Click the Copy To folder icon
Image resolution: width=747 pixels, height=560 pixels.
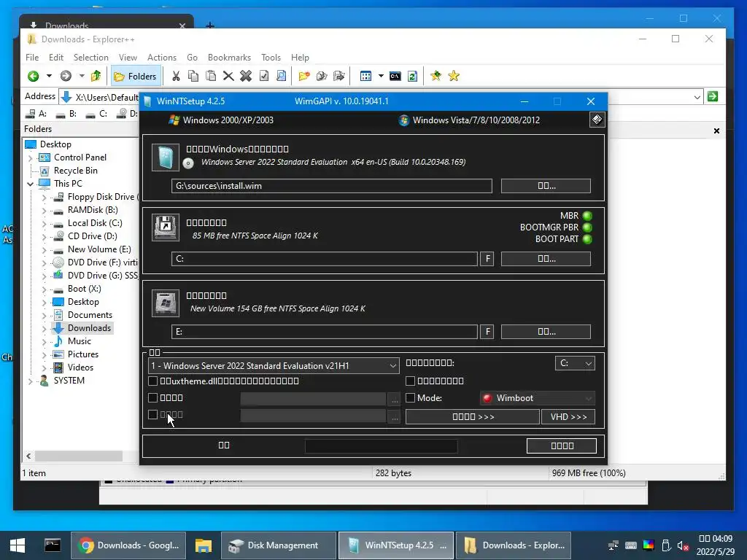(322, 76)
